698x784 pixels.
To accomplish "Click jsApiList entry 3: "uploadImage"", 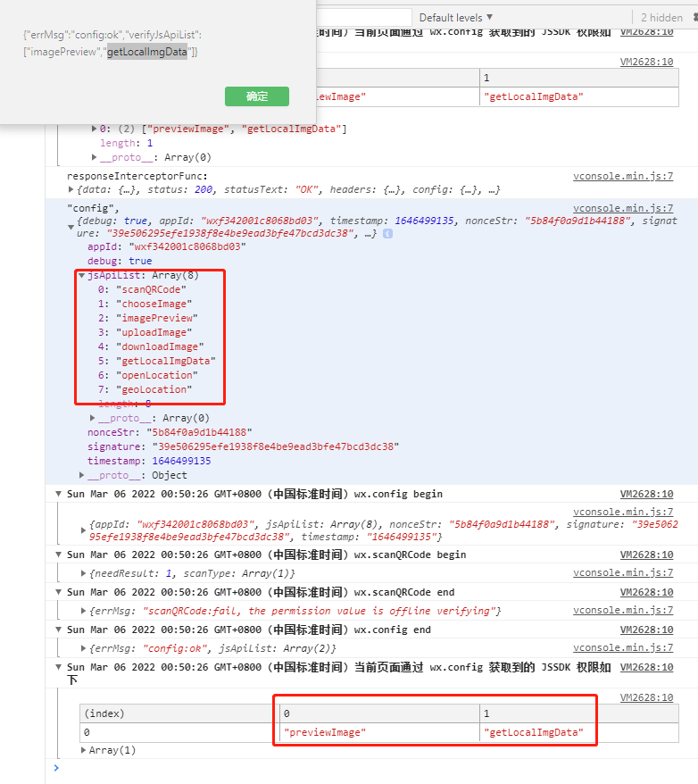I will tap(145, 332).
